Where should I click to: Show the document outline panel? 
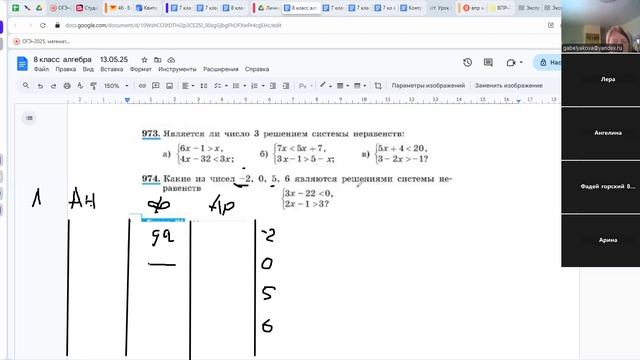click(29, 118)
